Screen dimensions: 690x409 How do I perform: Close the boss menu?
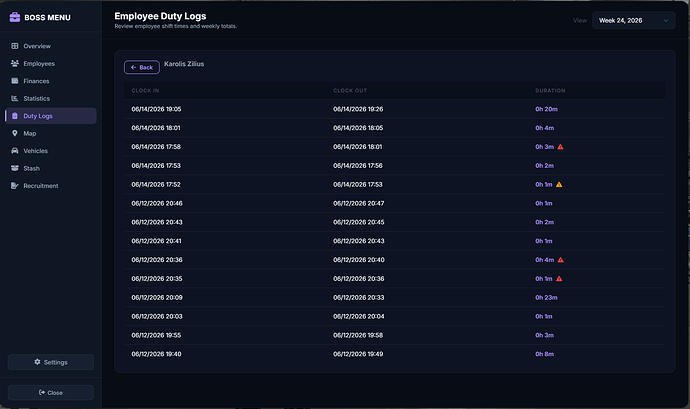coord(51,392)
